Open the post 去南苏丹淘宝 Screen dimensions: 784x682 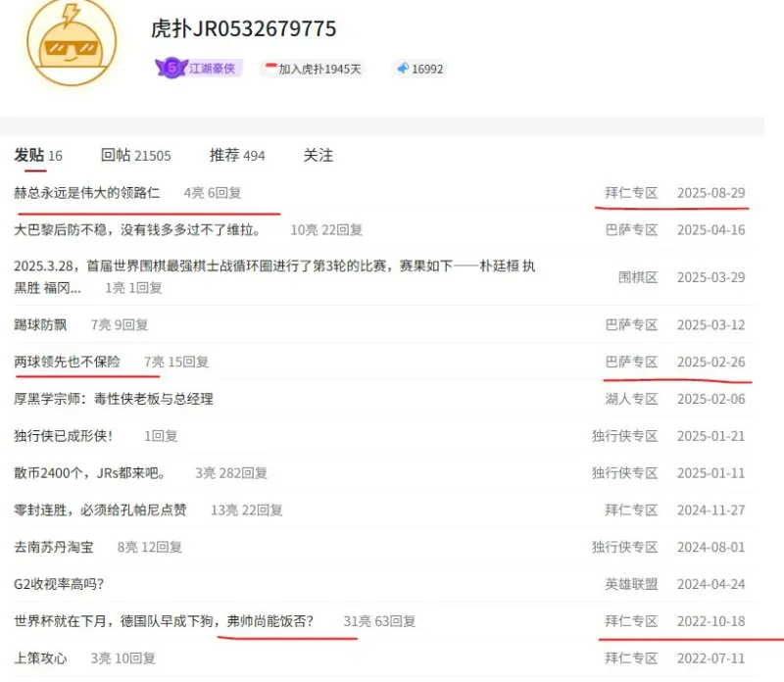tap(54, 548)
